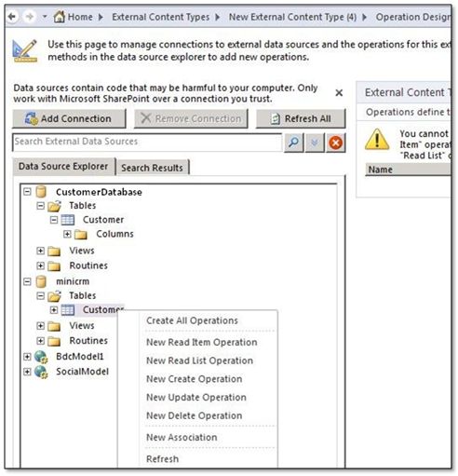Expand Views under CustomerDatabase
458x476 pixels.
[x=41, y=251]
